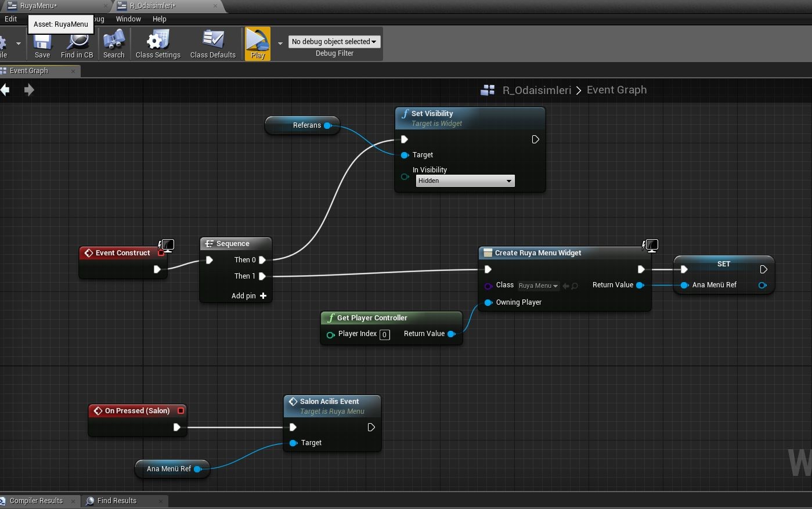This screenshot has width=812, height=509.
Task: Click Return Value pin of Get Player Controller
Action: (x=451, y=334)
